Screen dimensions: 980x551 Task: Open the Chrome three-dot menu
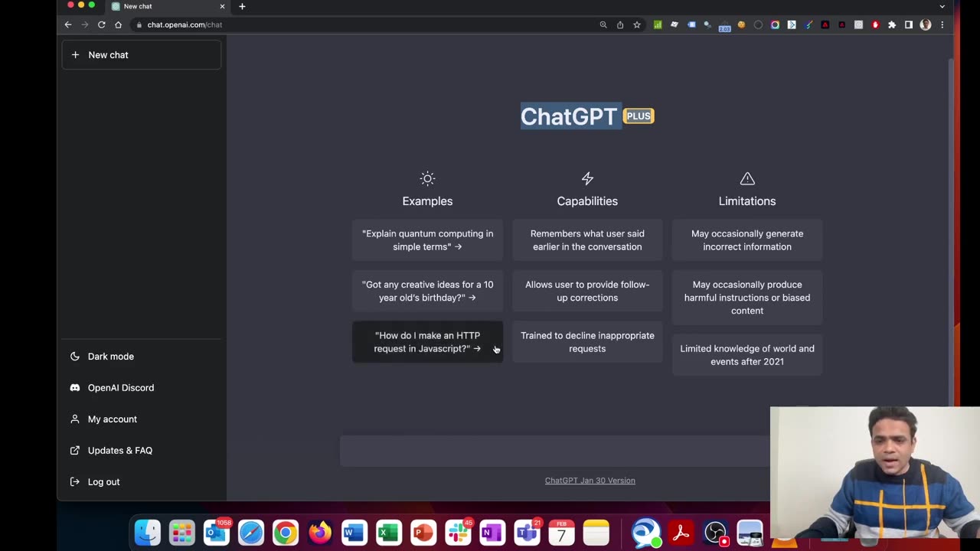click(942, 24)
